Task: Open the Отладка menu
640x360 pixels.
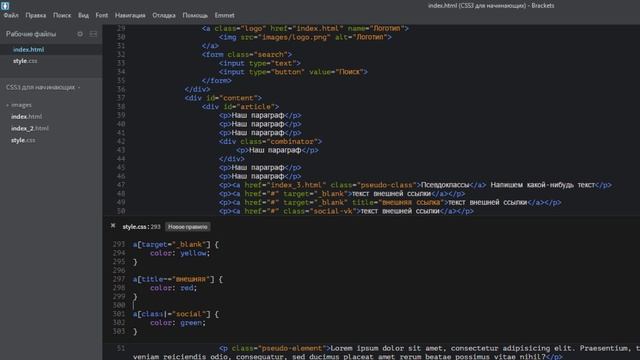Action: click(164, 16)
